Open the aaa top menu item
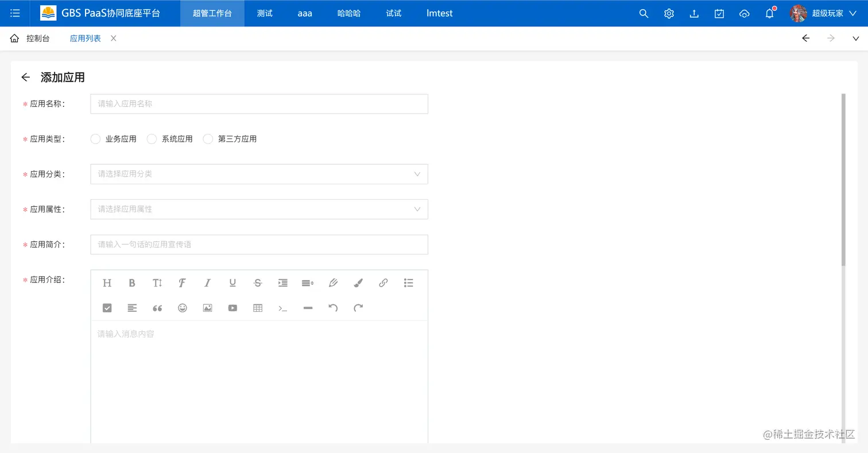Screen dimensions: 868x453 305,13
